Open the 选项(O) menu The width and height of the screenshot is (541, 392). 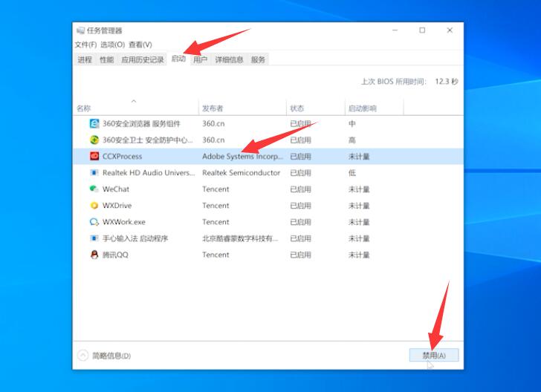[x=112, y=45]
